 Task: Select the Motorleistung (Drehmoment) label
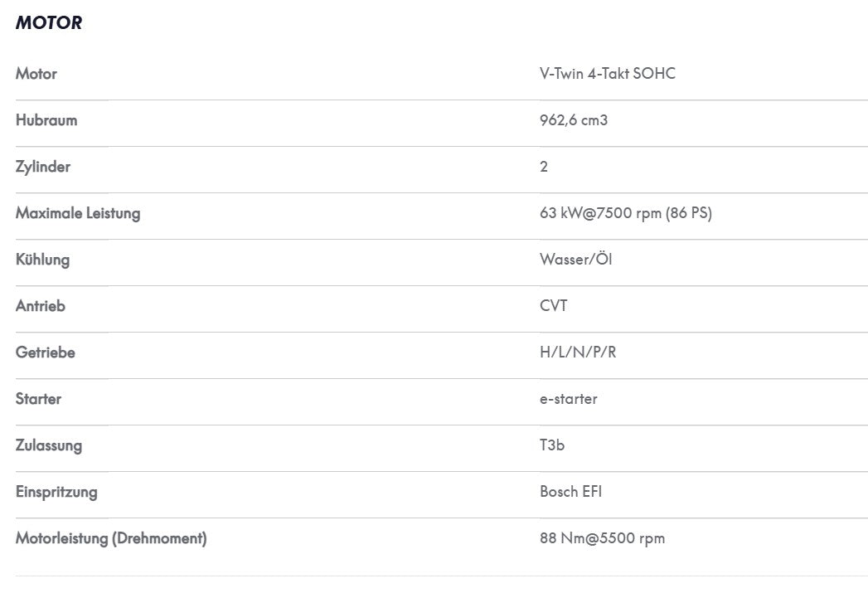(111, 539)
